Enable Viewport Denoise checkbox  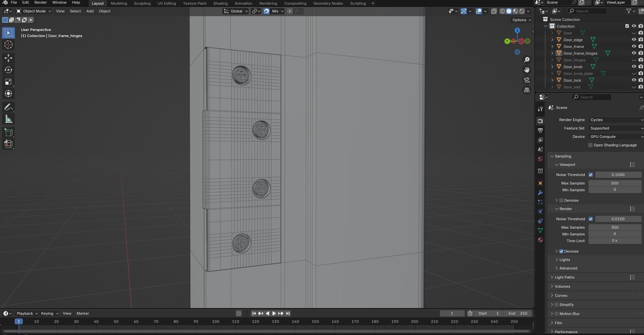561,200
